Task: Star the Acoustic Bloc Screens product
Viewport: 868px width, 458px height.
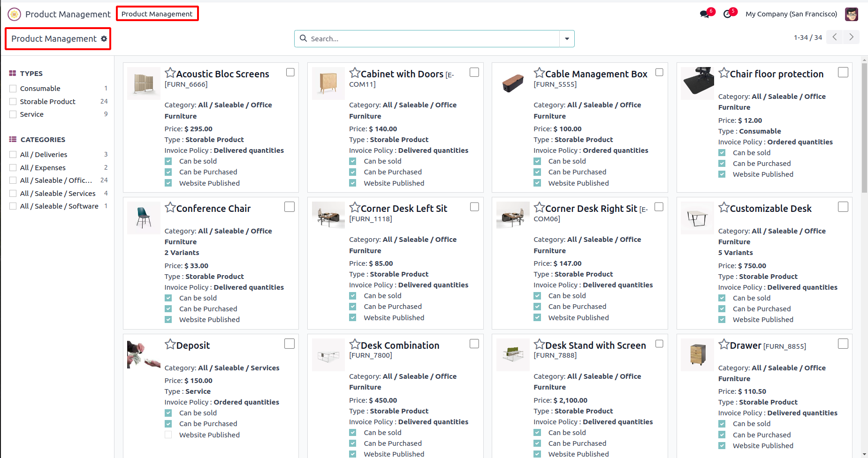Action: click(170, 73)
